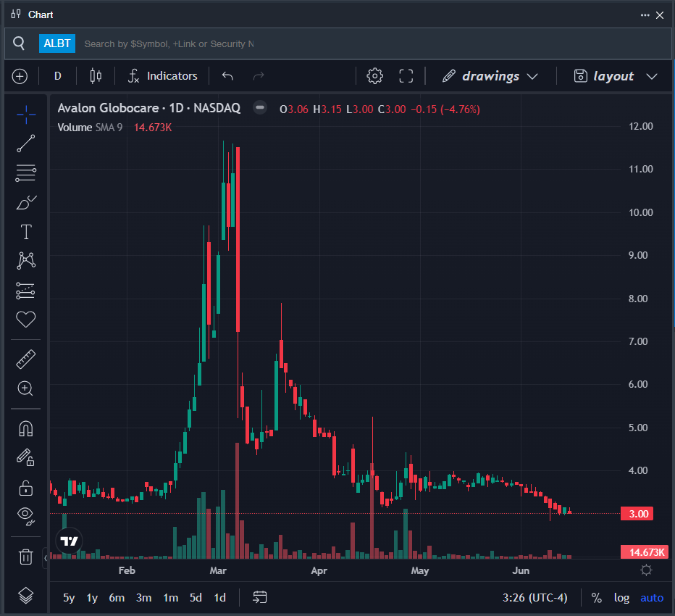Image resolution: width=675 pixels, height=616 pixels.
Task: Toggle log scale mode
Action: (x=621, y=597)
